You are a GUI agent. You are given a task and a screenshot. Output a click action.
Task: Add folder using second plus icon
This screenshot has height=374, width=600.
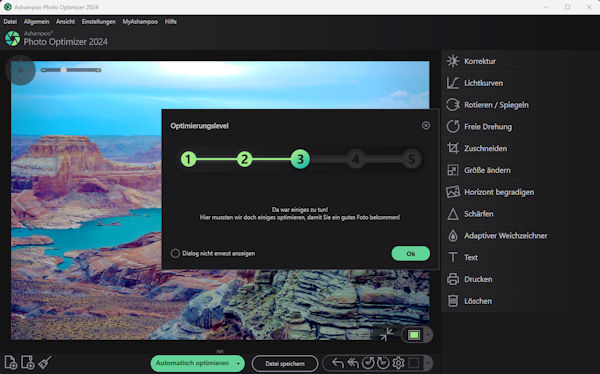pos(28,362)
